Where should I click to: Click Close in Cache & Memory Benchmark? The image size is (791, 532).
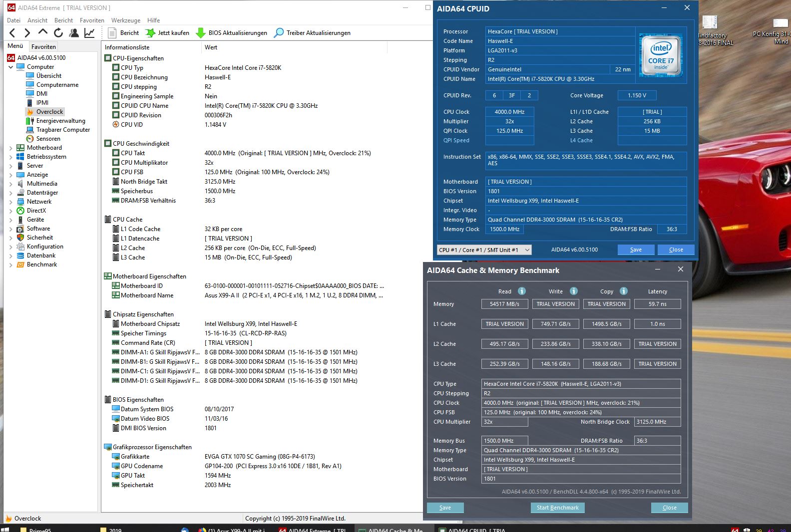pos(669,508)
